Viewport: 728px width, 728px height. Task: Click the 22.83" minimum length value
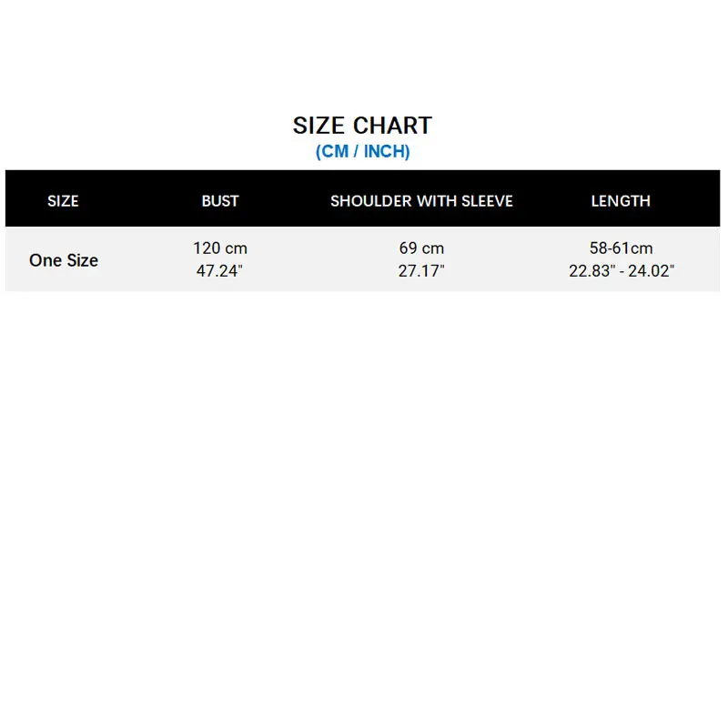pos(592,271)
